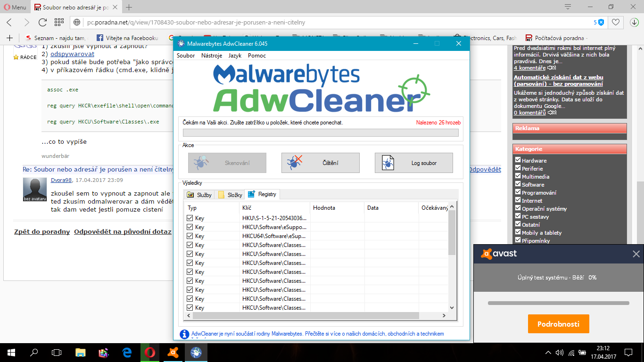644x362 pixels.
Task: Open the Soubor menu in AdwCleaner
Action: coord(186,56)
